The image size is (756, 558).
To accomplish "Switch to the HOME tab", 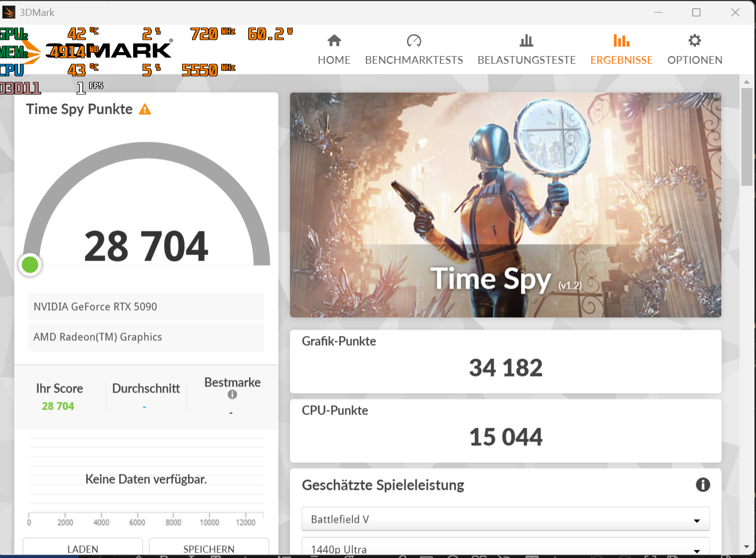I will click(334, 48).
